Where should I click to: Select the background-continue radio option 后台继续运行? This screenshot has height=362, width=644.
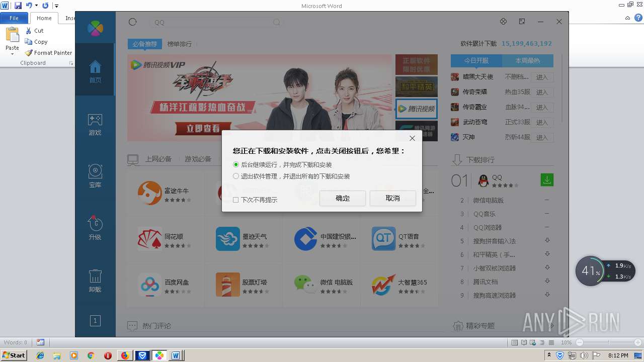click(x=236, y=164)
